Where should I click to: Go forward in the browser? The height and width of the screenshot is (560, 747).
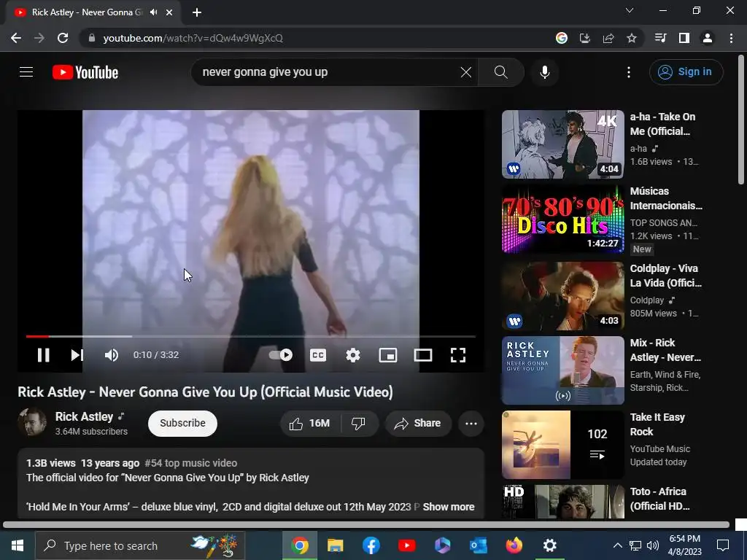[39, 38]
